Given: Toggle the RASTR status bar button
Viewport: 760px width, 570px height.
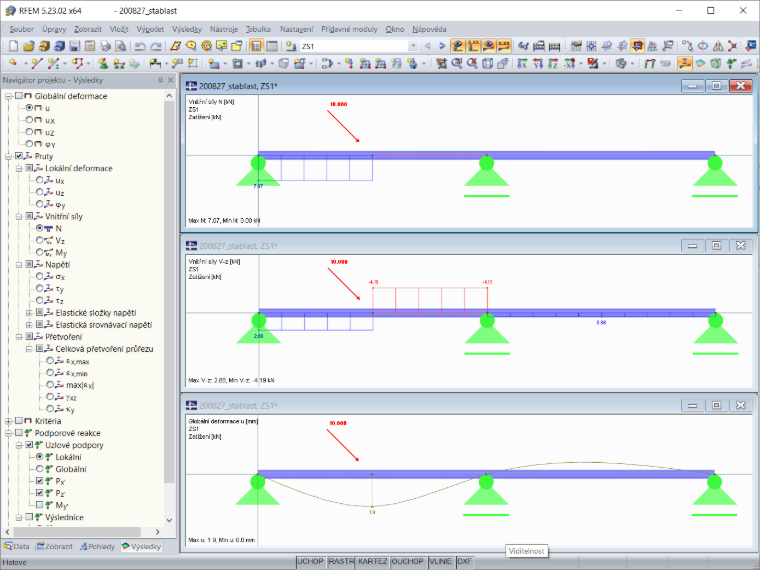Looking at the screenshot, I should pos(341,561).
